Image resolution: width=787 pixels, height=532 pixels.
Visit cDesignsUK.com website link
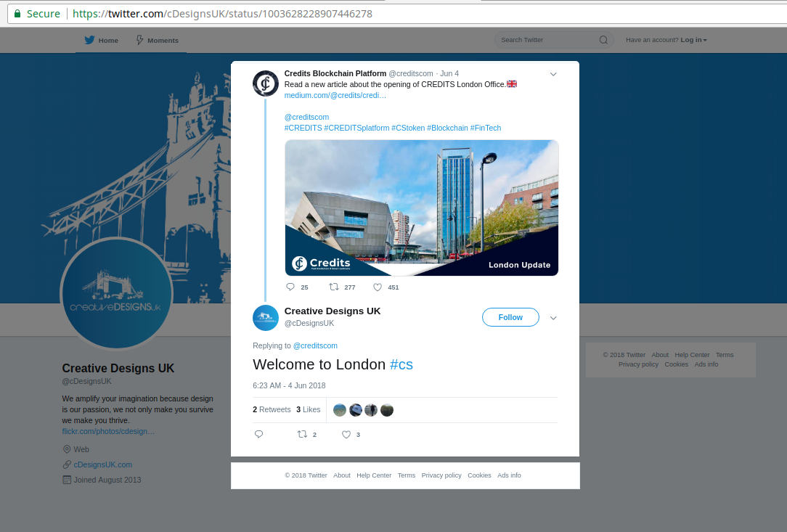pyautogui.click(x=103, y=465)
